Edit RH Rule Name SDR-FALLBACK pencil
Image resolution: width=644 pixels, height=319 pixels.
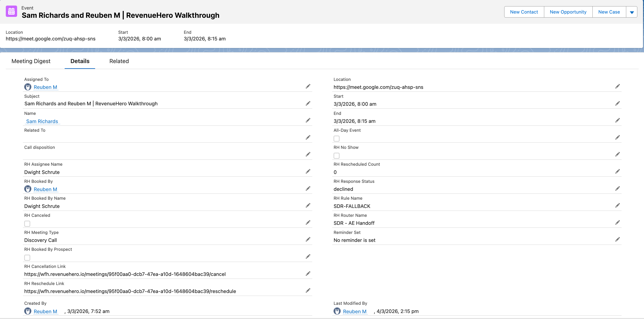pyautogui.click(x=617, y=205)
